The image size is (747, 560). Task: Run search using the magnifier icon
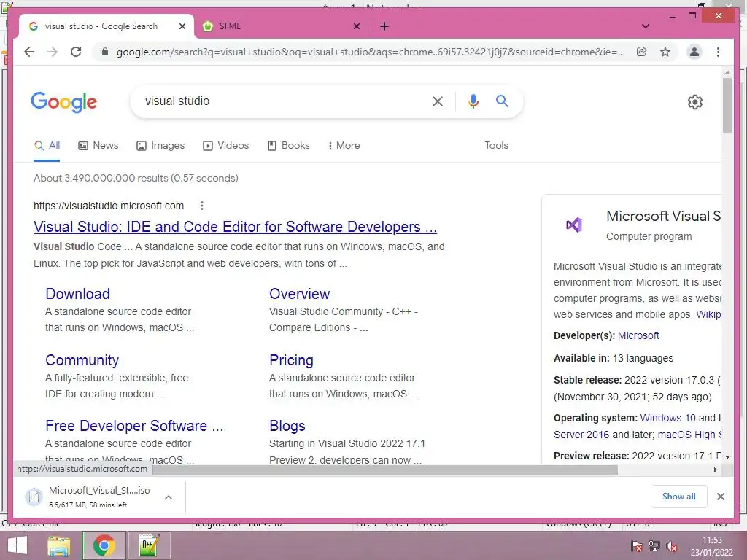[x=502, y=101]
